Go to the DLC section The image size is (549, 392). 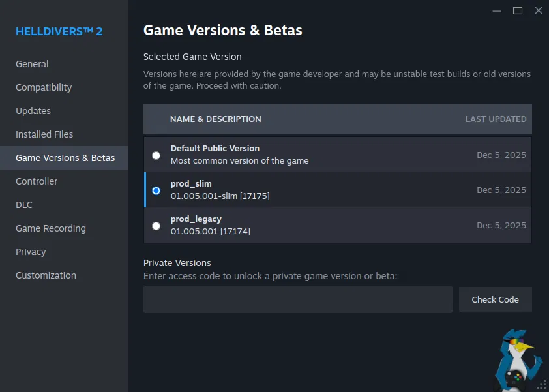[24, 205]
